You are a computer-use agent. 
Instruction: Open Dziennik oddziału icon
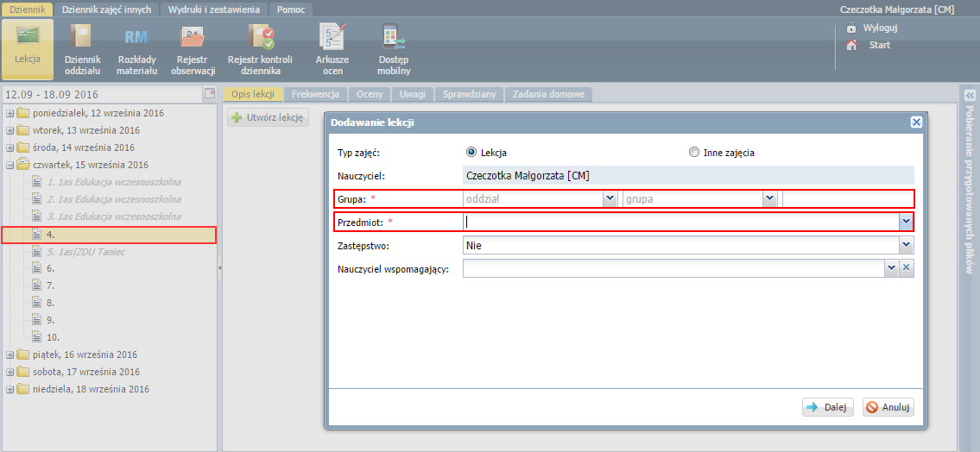[x=83, y=36]
